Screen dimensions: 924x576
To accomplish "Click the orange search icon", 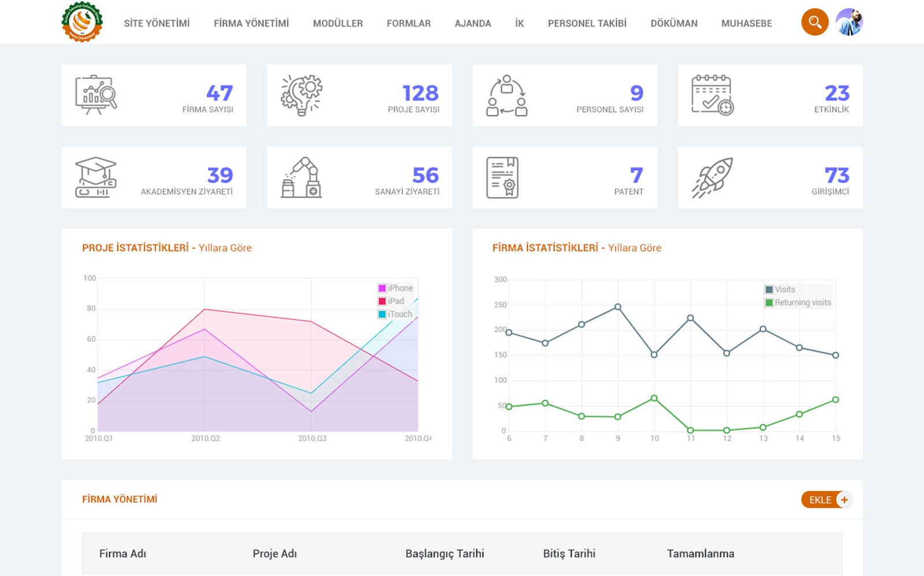I will [x=814, y=23].
